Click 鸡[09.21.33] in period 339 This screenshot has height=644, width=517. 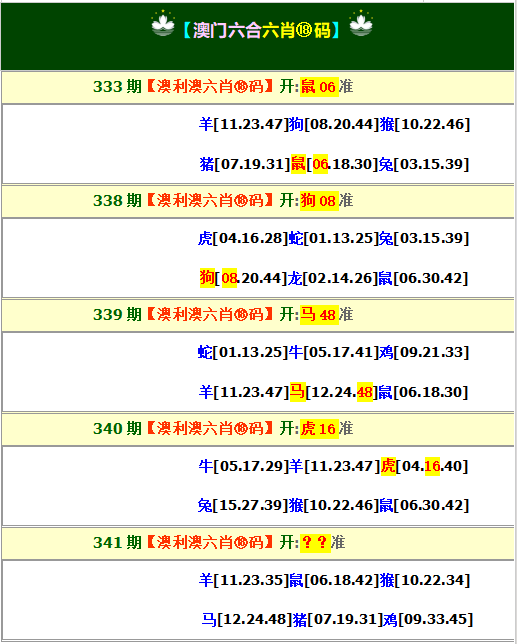(x=423, y=352)
